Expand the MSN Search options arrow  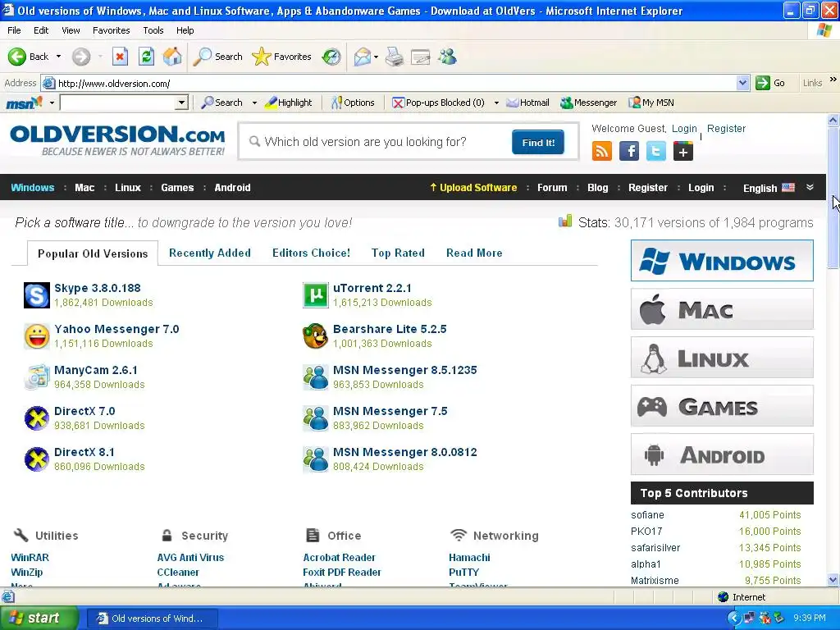[x=254, y=103]
